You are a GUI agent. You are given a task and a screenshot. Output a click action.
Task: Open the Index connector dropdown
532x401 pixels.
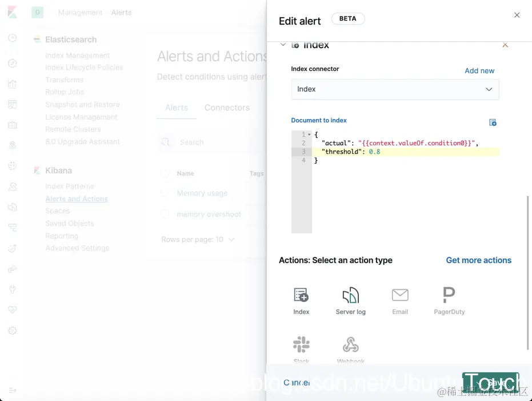pos(395,89)
